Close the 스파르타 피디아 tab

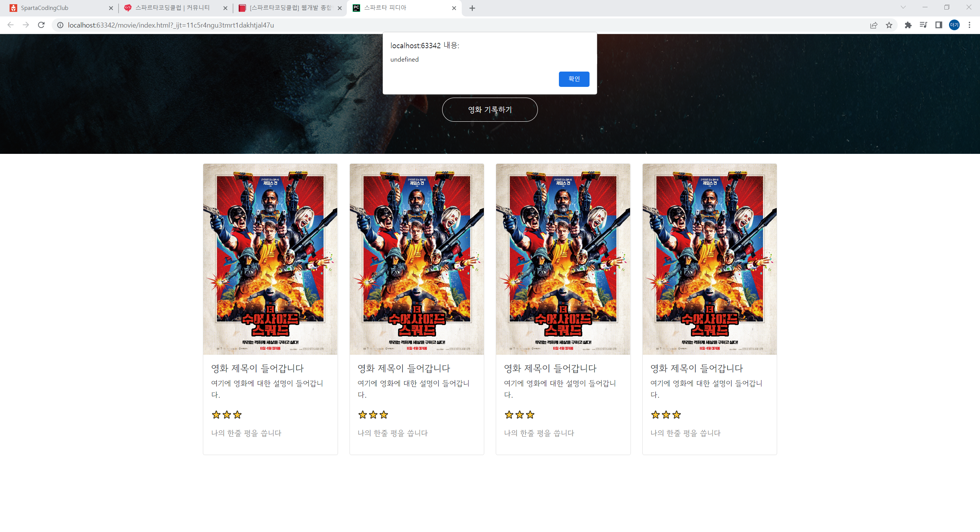pyautogui.click(x=454, y=8)
